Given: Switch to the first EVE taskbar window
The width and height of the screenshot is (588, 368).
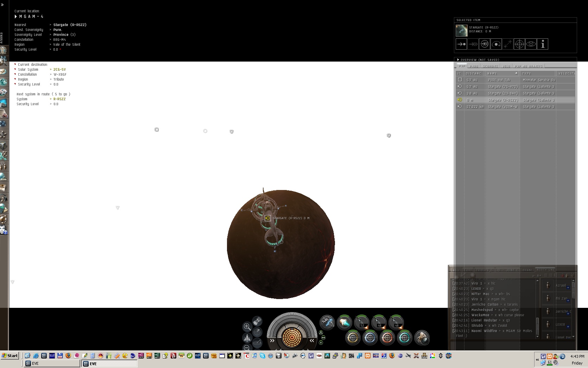Looking at the screenshot, I should [52, 364].
